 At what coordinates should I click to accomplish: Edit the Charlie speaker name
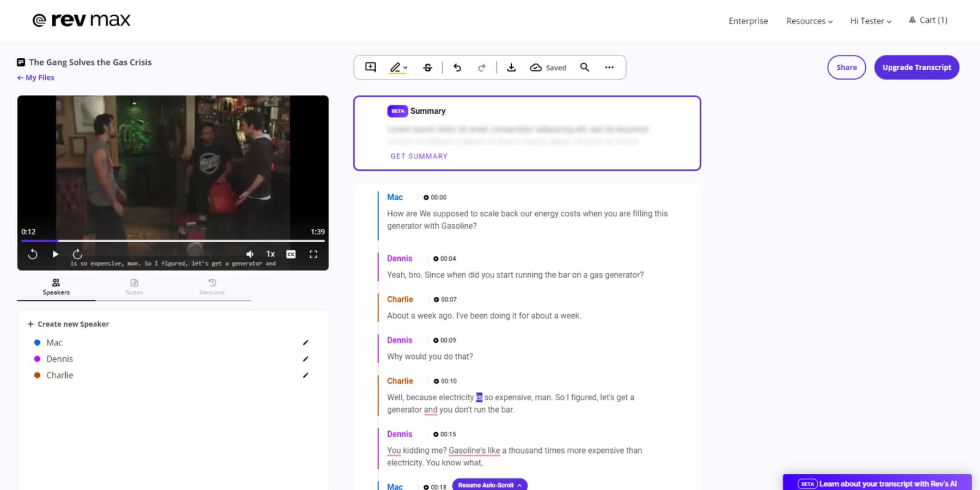click(x=305, y=375)
